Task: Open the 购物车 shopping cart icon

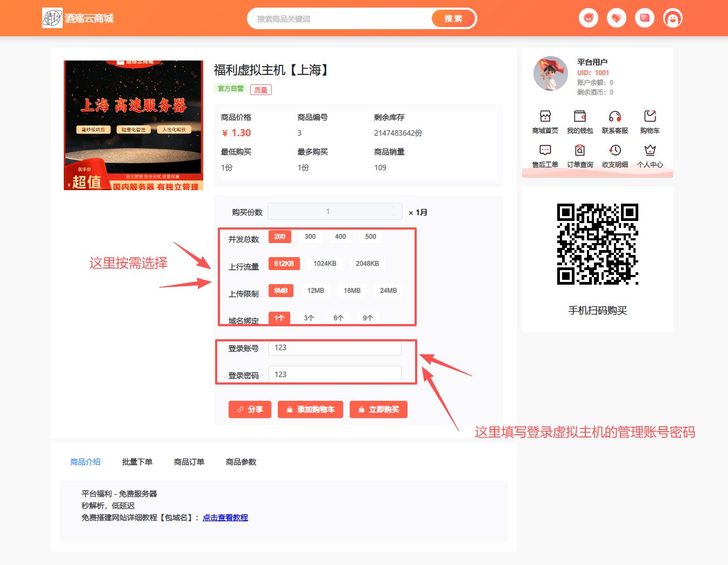Action: [x=650, y=122]
